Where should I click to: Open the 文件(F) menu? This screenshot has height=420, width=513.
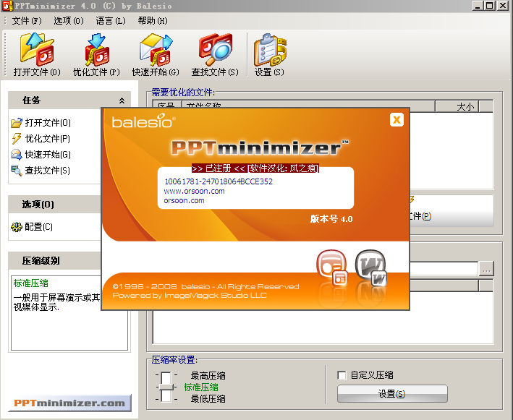click(27, 21)
